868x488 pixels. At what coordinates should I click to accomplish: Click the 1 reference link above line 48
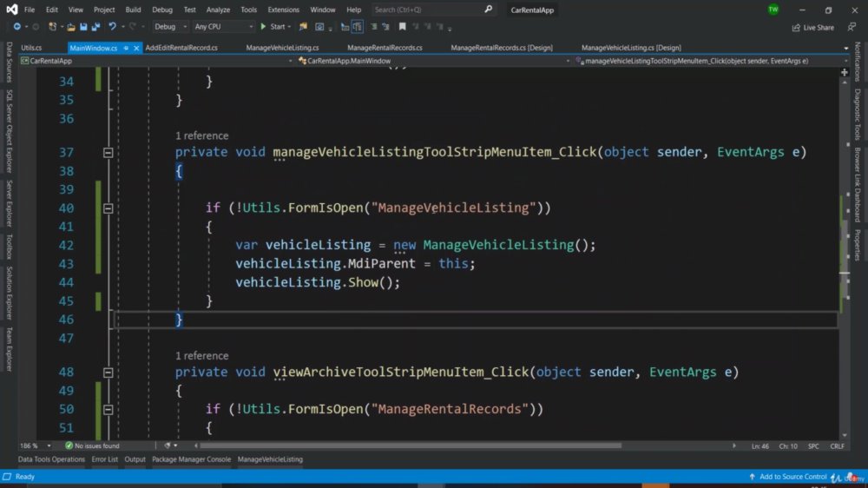tap(202, 356)
